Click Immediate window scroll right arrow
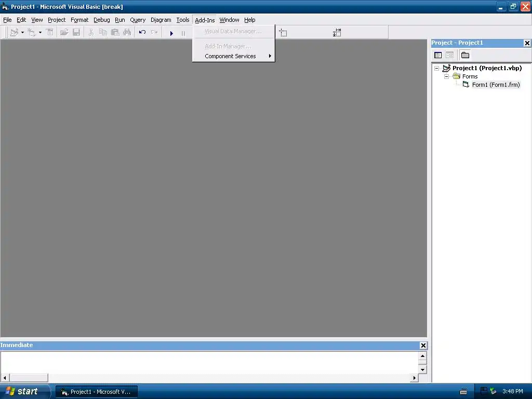Screen dimensions: 532x399 (x=414, y=378)
